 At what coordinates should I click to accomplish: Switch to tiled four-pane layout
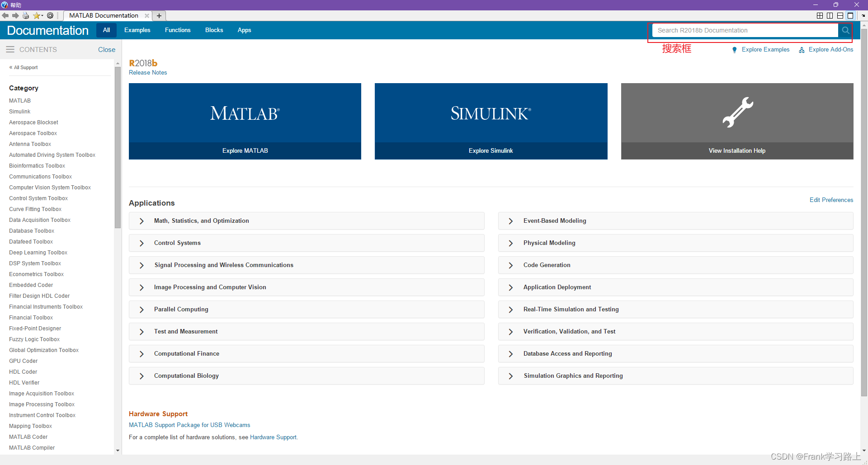820,15
